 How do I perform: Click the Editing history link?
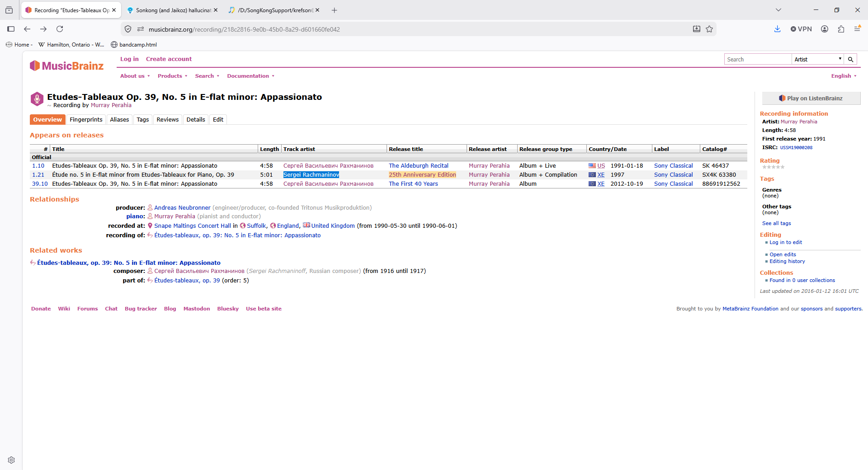point(787,261)
